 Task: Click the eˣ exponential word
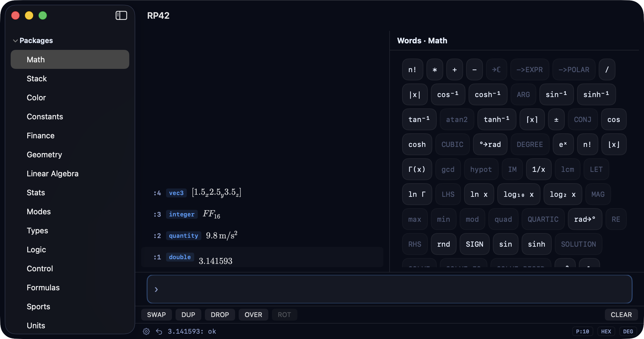(x=563, y=144)
